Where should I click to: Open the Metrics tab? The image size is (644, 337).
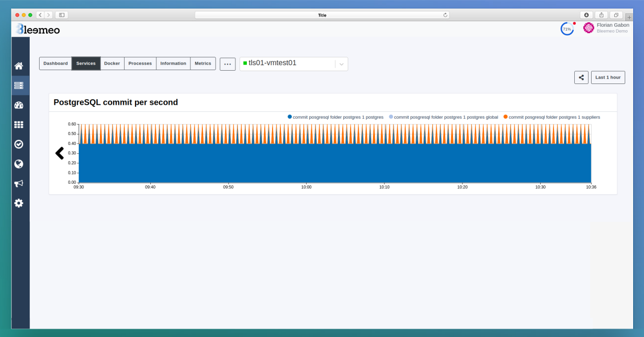pos(203,63)
